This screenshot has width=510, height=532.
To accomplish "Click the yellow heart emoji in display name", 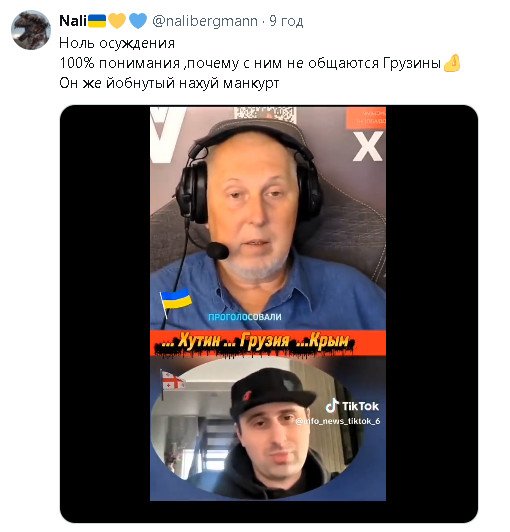I will click(117, 21).
